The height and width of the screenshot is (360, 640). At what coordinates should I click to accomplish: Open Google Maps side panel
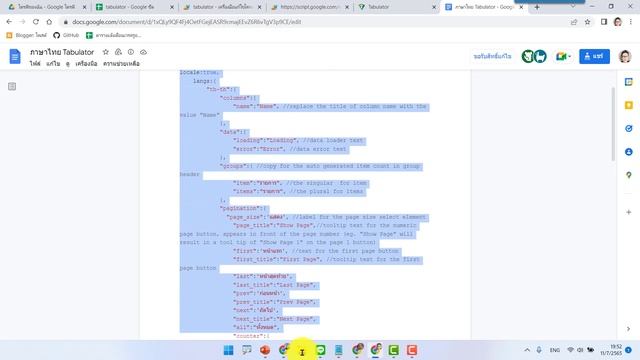coord(629,175)
